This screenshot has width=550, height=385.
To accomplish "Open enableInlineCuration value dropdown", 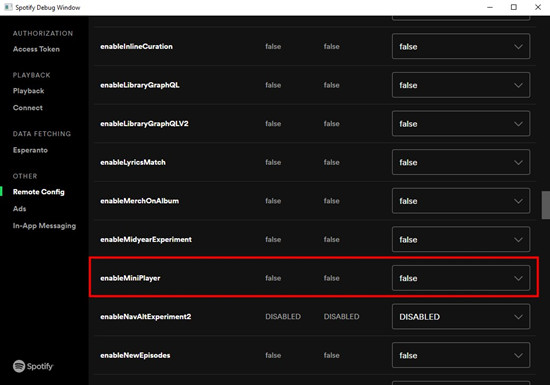I will [461, 46].
